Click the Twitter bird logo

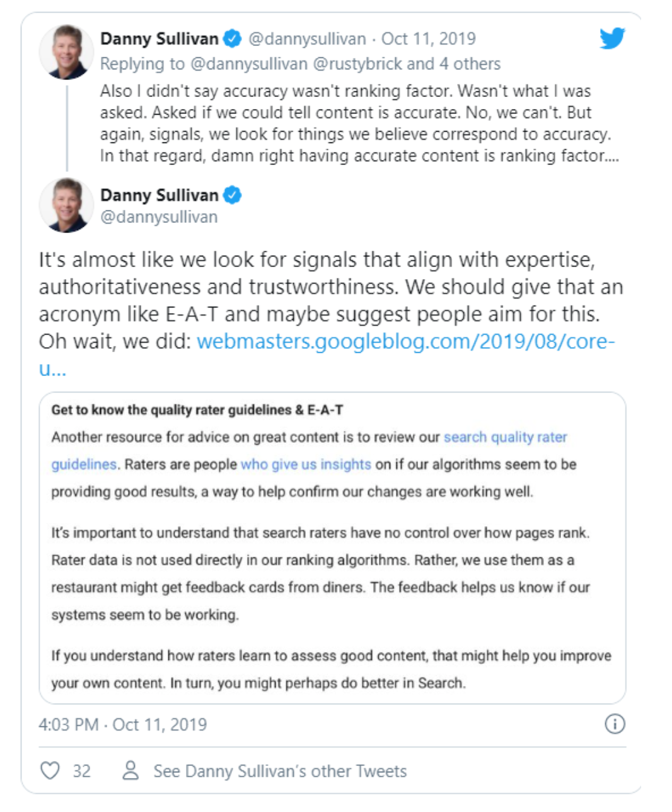coord(611,38)
